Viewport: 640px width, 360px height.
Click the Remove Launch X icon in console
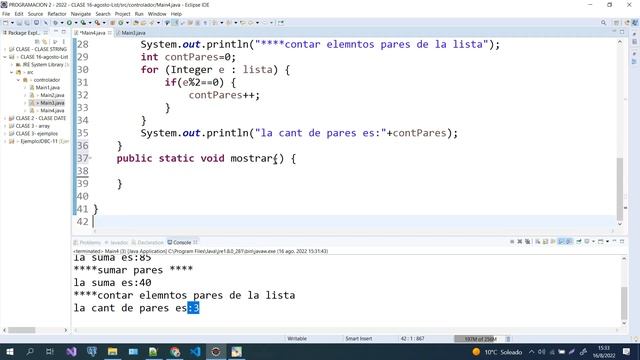[x=520, y=242]
